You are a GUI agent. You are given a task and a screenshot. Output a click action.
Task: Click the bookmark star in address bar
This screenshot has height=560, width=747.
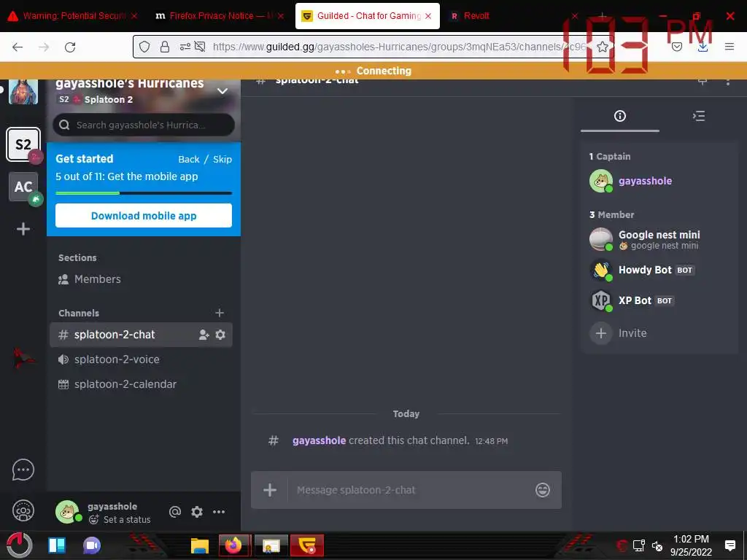pos(602,47)
